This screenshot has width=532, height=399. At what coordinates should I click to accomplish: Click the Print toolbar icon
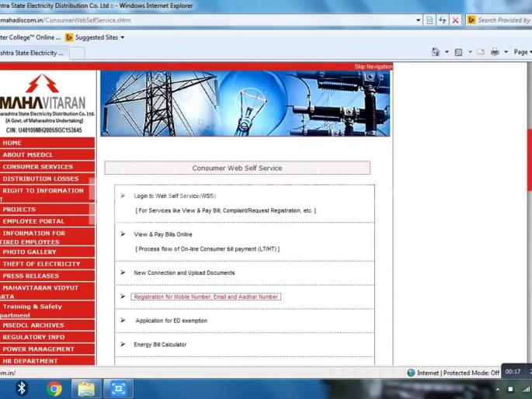pyautogui.click(x=495, y=52)
